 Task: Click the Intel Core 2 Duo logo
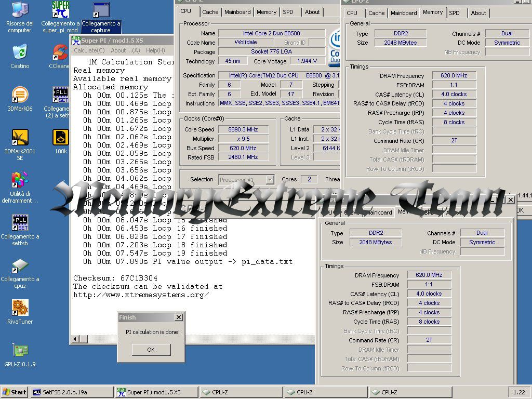pos(335,47)
